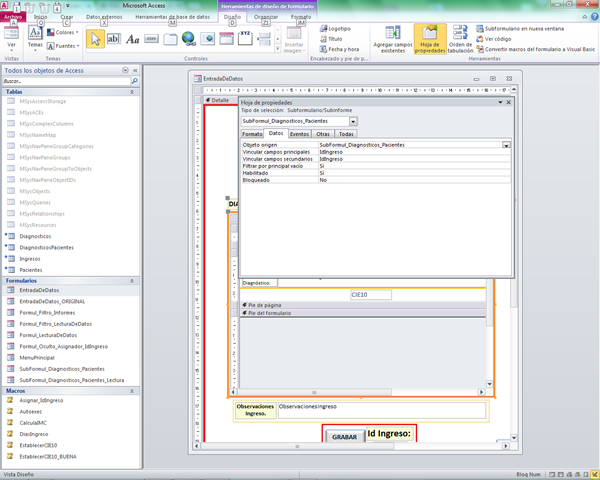Click Ver código in Herramientas
Screen dimensions: 600x480
point(498,39)
